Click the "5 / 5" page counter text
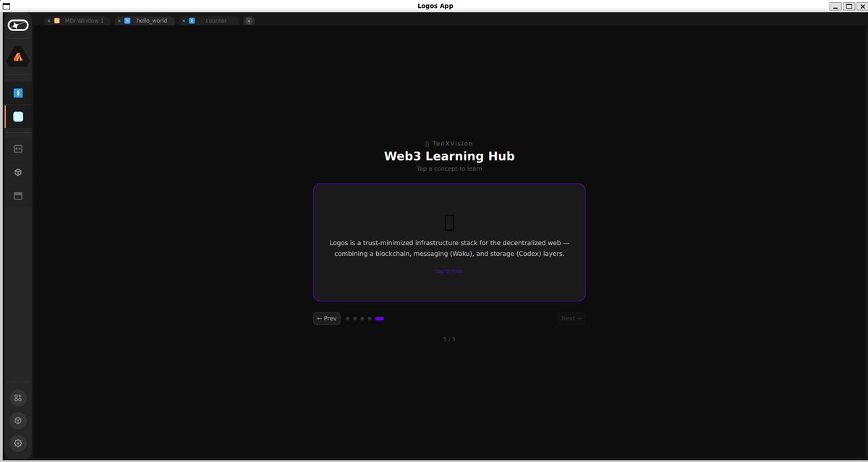 [449, 339]
